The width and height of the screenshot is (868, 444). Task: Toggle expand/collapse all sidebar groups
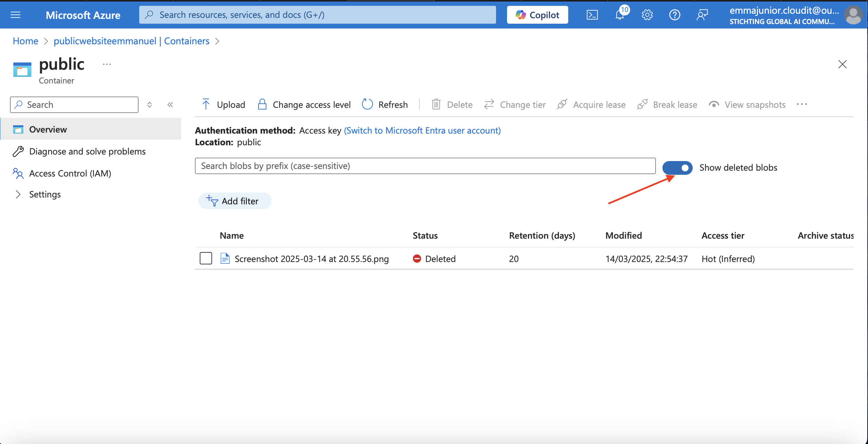(150, 105)
